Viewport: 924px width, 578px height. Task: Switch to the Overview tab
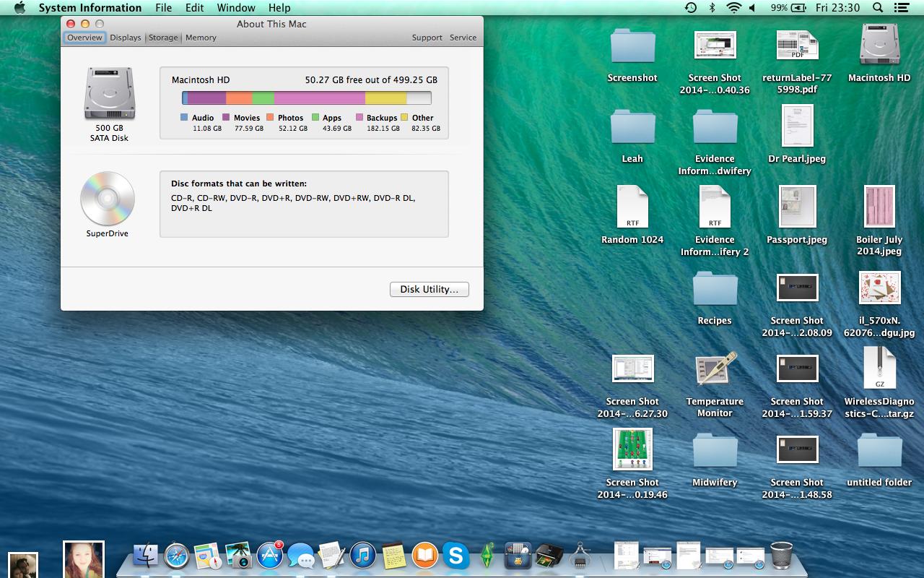[x=84, y=38]
